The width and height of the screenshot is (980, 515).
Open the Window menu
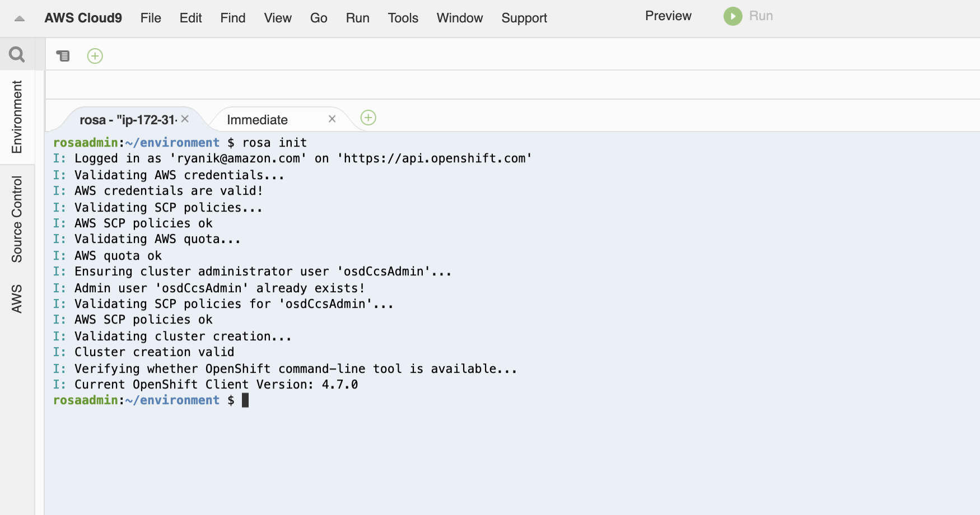(x=459, y=18)
